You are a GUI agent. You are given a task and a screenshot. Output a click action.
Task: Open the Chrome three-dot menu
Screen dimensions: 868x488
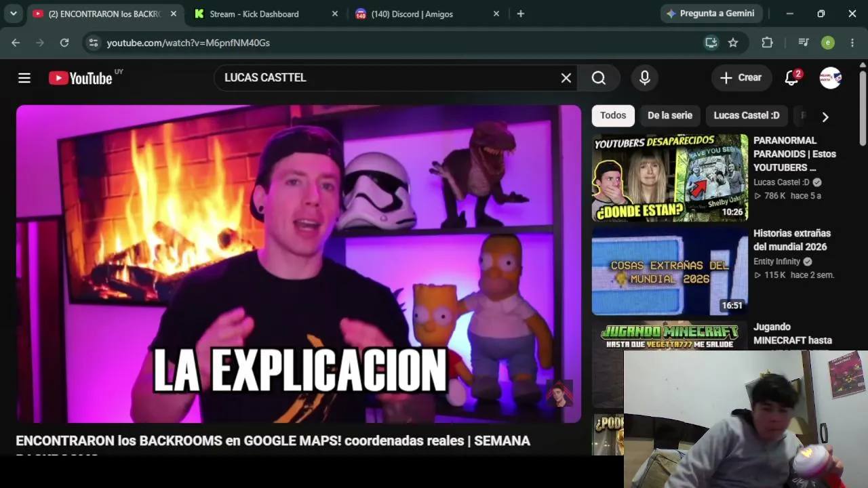point(852,43)
